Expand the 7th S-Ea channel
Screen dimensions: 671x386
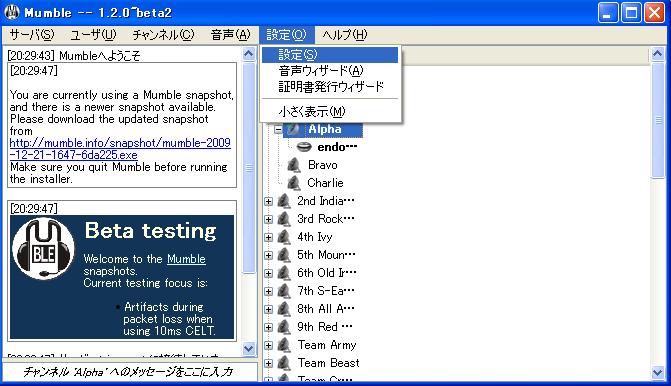click(x=268, y=291)
